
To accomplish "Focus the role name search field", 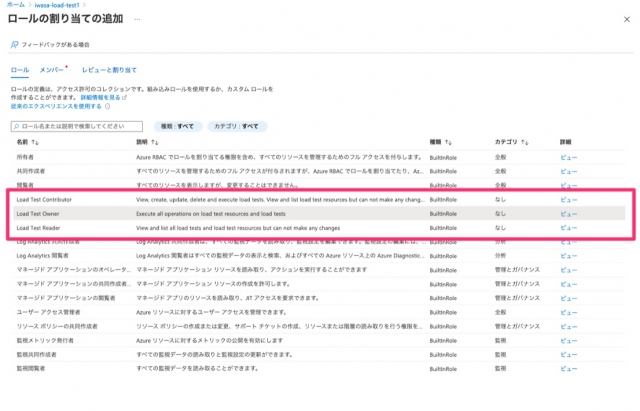I will click(77, 127).
